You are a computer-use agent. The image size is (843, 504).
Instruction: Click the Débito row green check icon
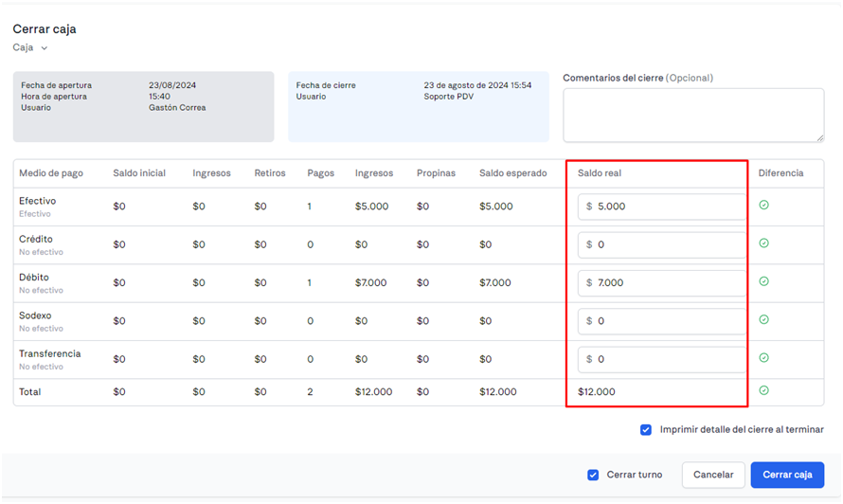click(x=763, y=281)
